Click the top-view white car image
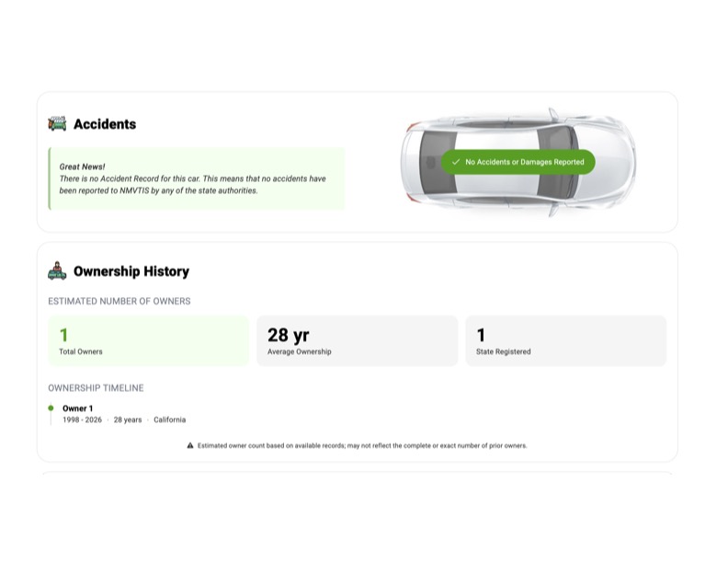This screenshot has width=728, height=563. pyautogui.click(x=518, y=162)
